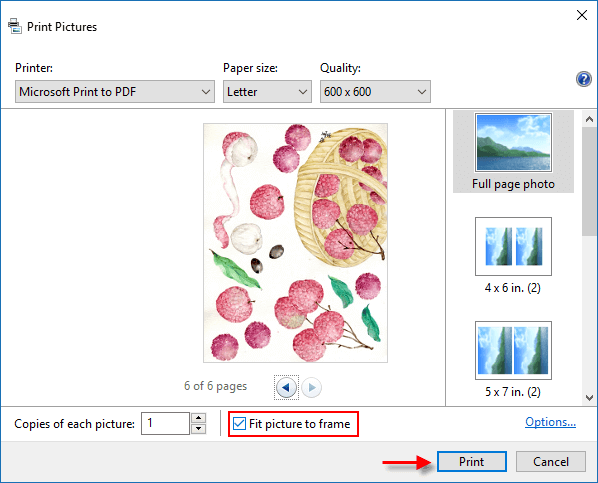Click the 'Quality:' label
Screen dimensions: 598x483
tap(340, 68)
